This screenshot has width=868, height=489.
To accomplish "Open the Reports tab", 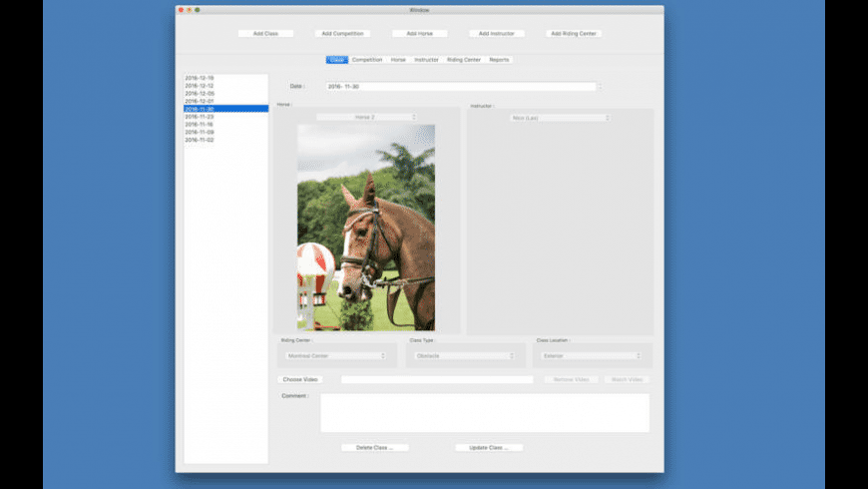I will tap(499, 60).
